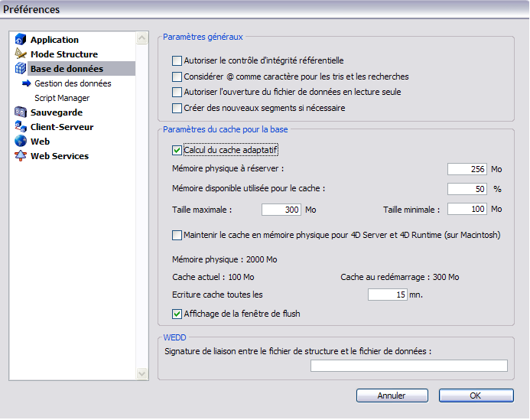Click the WEDD signature text field
The height and width of the screenshot is (420, 530).
pos(408,366)
